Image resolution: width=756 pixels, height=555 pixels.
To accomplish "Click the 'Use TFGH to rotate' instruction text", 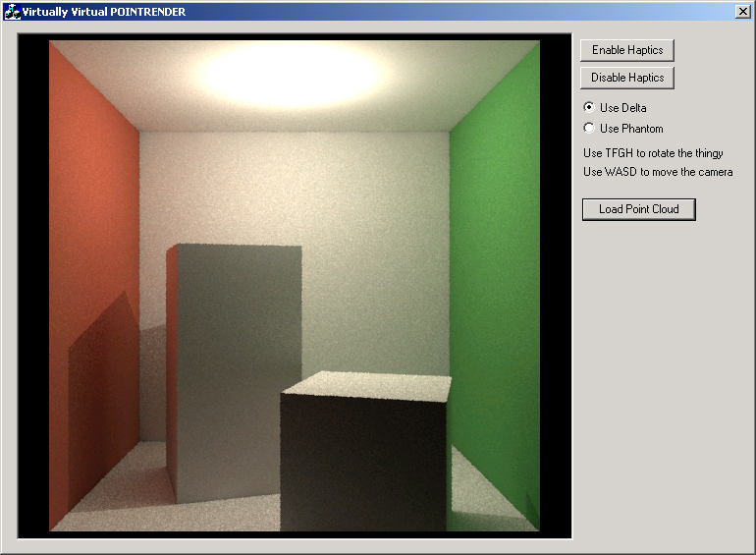I will 653,153.
